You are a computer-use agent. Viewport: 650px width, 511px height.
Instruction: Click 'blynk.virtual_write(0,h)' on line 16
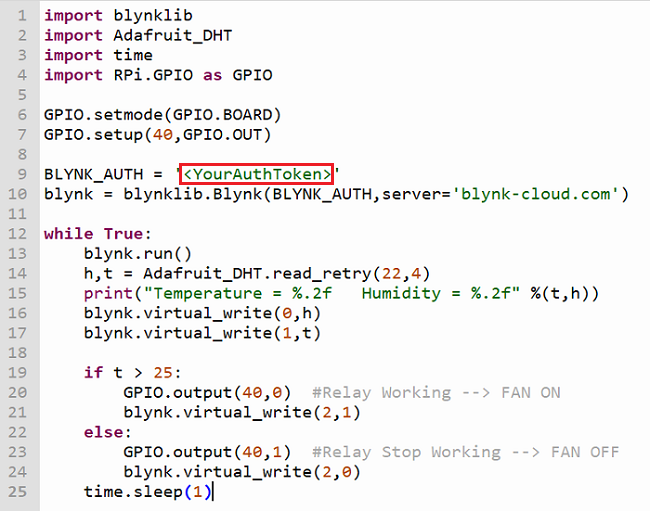point(203,313)
